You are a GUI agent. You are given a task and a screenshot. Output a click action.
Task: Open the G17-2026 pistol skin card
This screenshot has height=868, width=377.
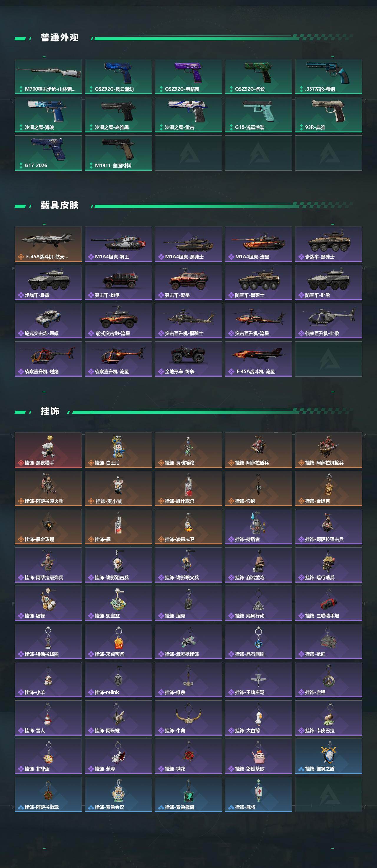tap(48, 153)
